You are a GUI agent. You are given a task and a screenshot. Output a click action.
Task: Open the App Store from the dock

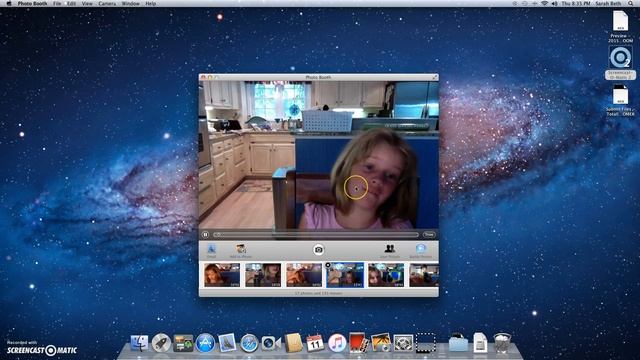205,343
